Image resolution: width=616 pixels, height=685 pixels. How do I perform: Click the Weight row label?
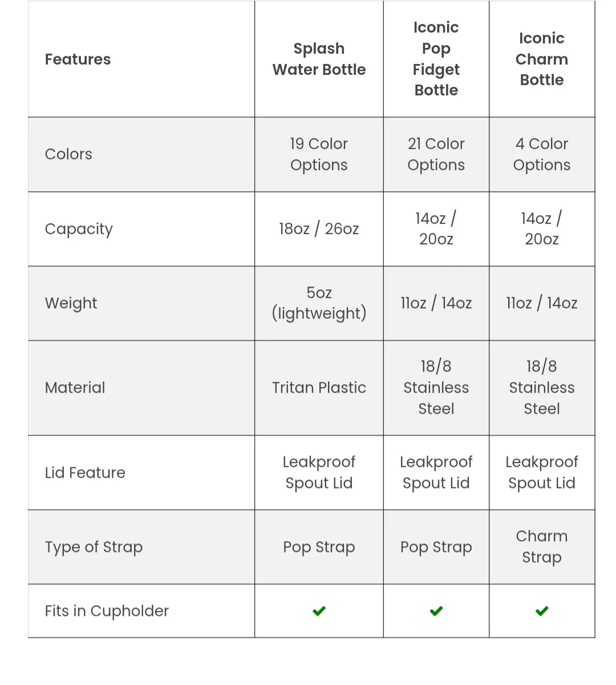point(71,303)
